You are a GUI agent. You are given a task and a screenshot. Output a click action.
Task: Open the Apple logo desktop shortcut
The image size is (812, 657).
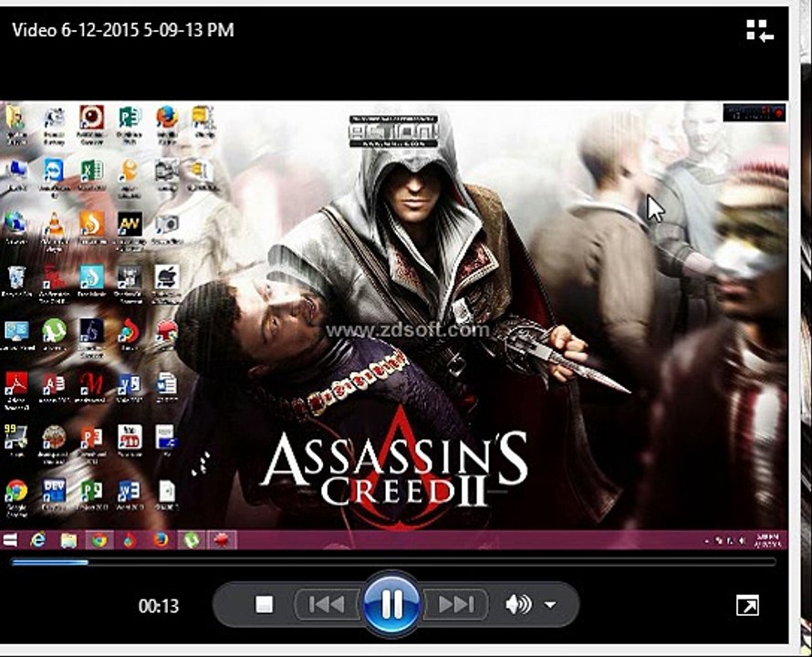tap(167, 284)
